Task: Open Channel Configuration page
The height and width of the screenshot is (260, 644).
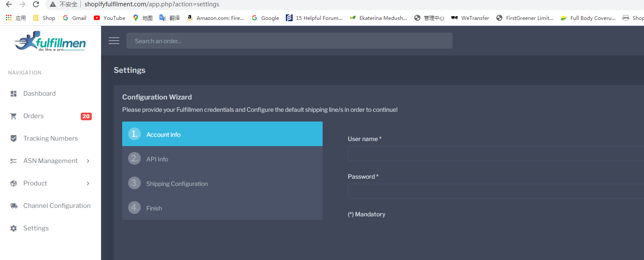Action: [57, 206]
